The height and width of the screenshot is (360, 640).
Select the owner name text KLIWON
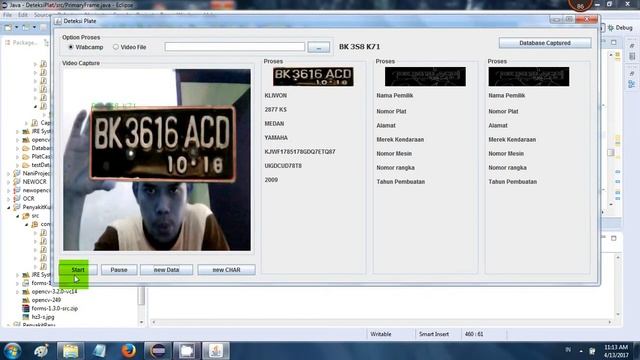point(276,96)
